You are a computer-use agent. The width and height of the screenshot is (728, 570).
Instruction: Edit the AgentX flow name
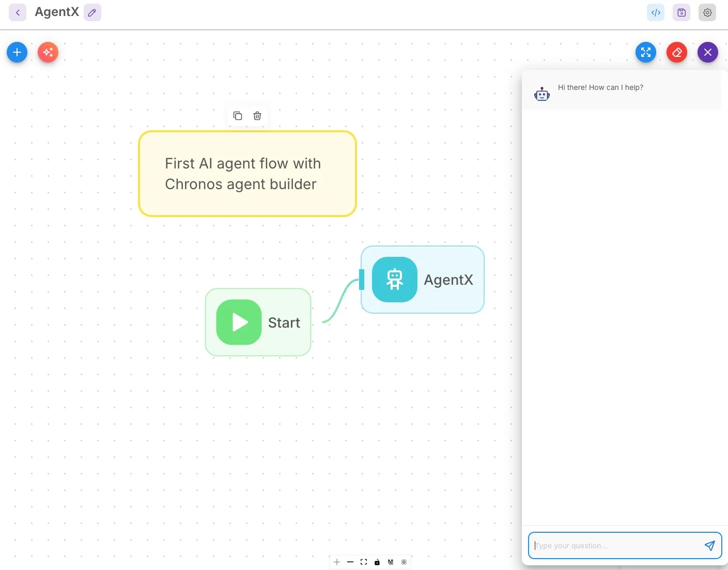[x=92, y=12]
